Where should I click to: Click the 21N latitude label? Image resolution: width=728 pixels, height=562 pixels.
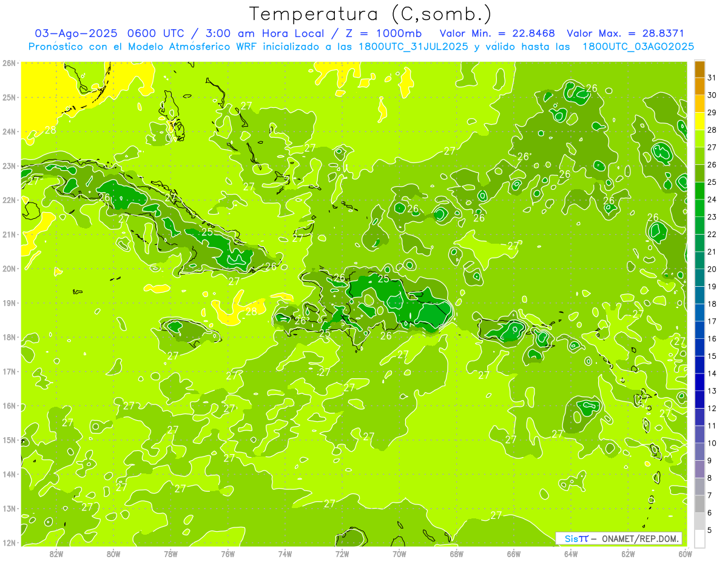pos(9,234)
